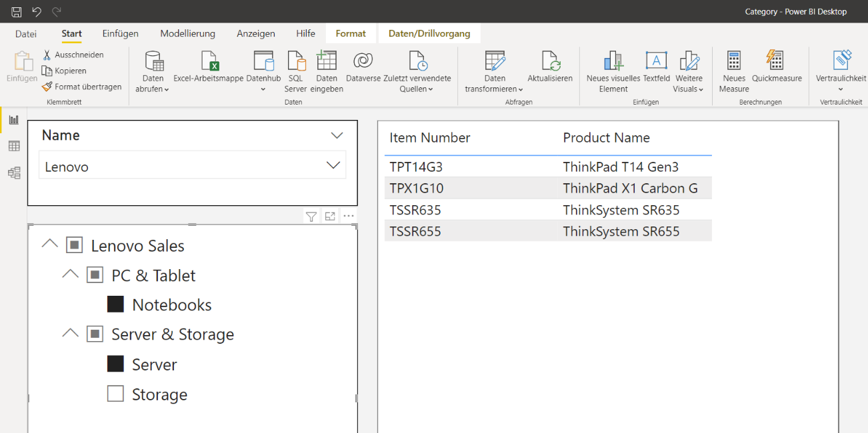Switch to the Einfügen tab
This screenshot has width=868, height=433.
(x=120, y=33)
